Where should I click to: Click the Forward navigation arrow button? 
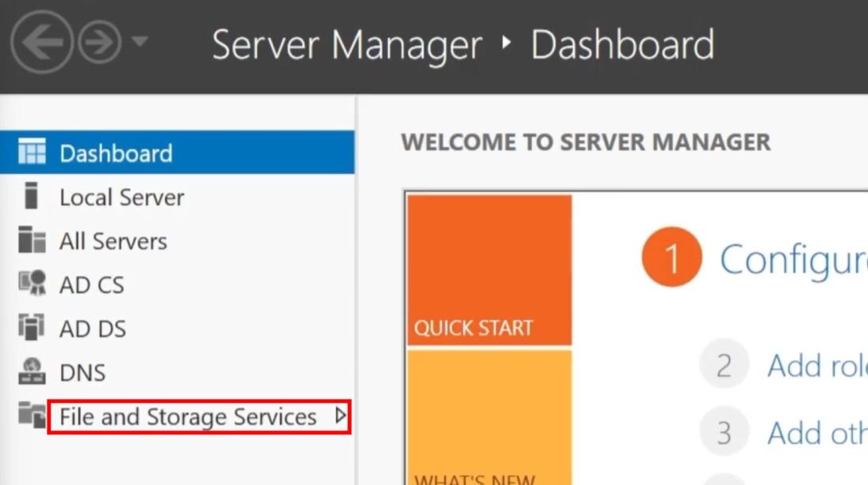(99, 43)
